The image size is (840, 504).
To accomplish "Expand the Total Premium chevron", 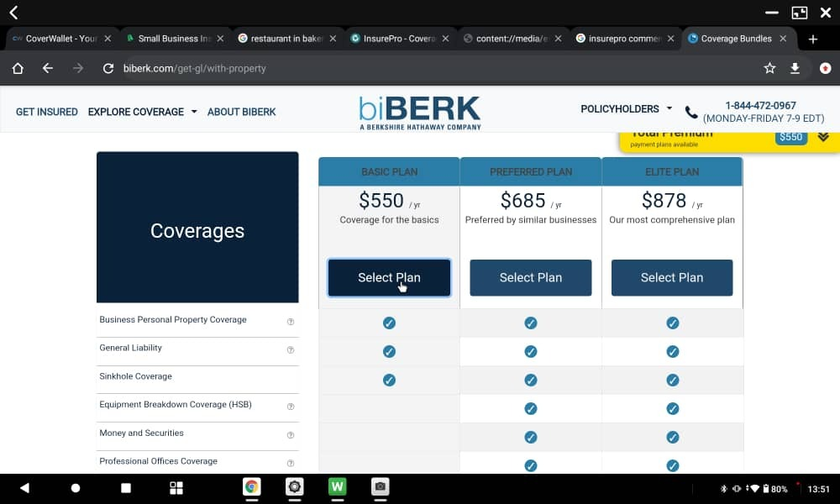I will (x=823, y=137).
